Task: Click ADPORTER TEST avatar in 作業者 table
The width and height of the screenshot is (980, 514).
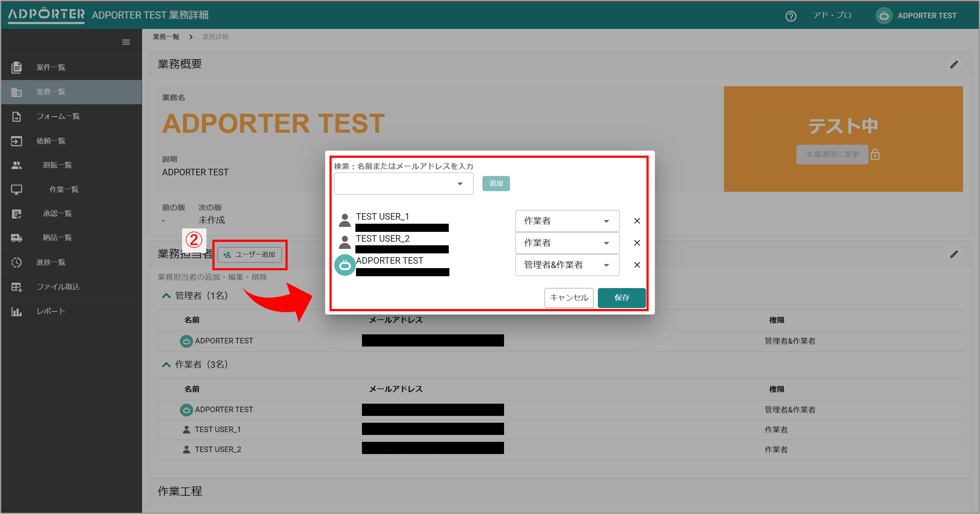Action: pyautogui.click(x=186, y=410)
